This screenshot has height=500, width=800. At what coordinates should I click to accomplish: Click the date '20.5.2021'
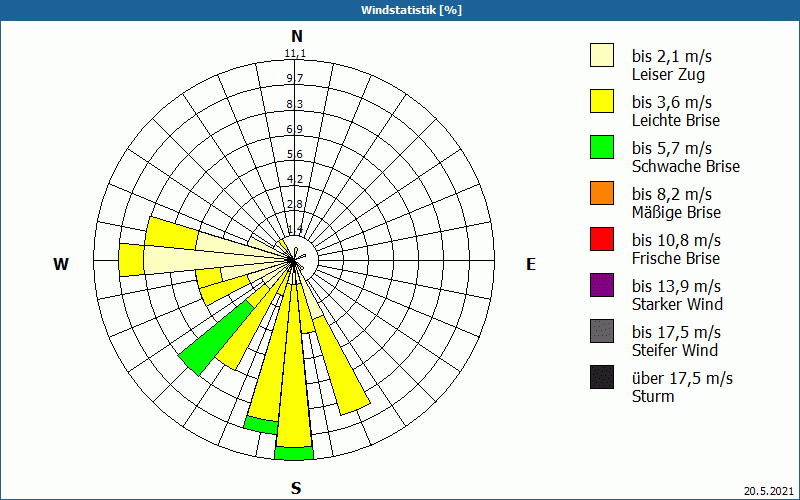tap(768, 491)
